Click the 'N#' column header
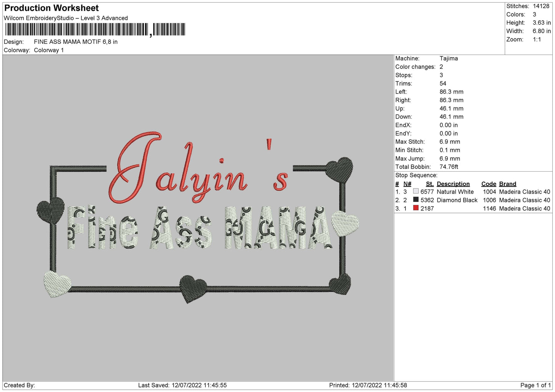Image resolution: width=555 pixels, height=392 pixels. [x=407, y=184]
